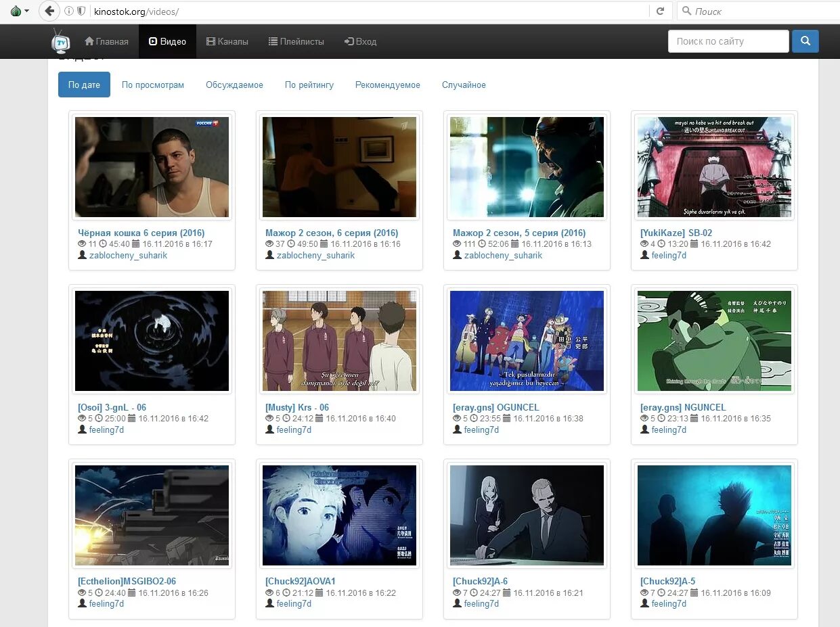
Task: Open feeling7d profile under [Osoi] 3-gnL
Action: tap(106, 430)
